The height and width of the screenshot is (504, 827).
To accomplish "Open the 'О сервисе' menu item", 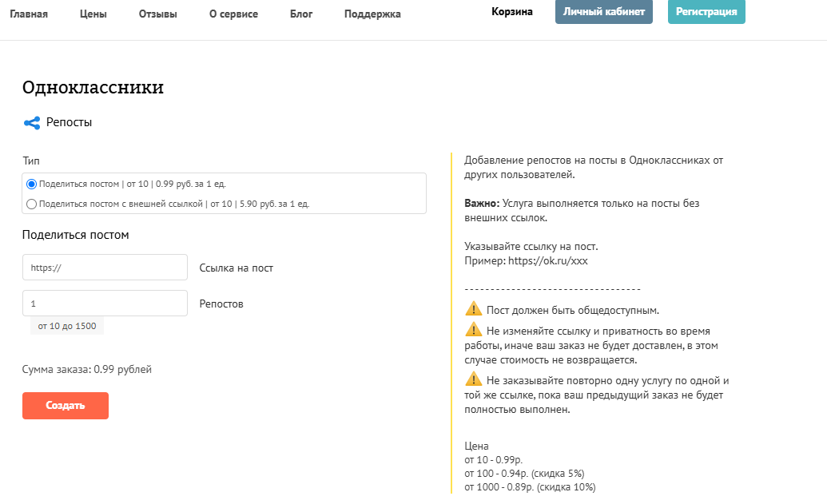I will pos(233,14).
